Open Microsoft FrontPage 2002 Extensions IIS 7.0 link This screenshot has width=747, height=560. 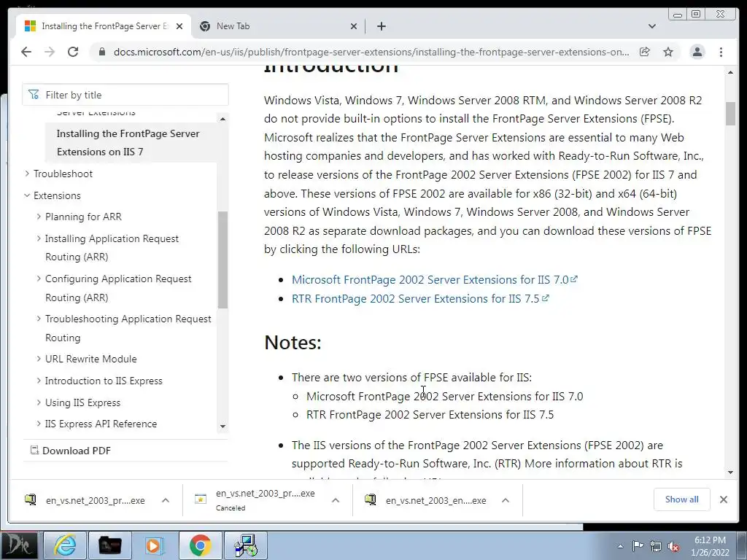click(435, 279)
